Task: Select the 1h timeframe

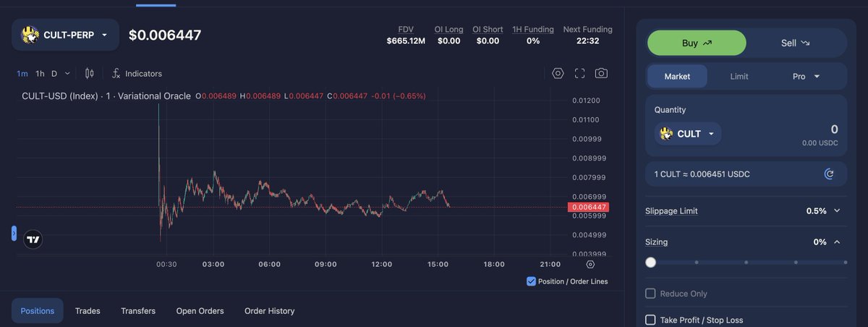Action: [40, 73]
